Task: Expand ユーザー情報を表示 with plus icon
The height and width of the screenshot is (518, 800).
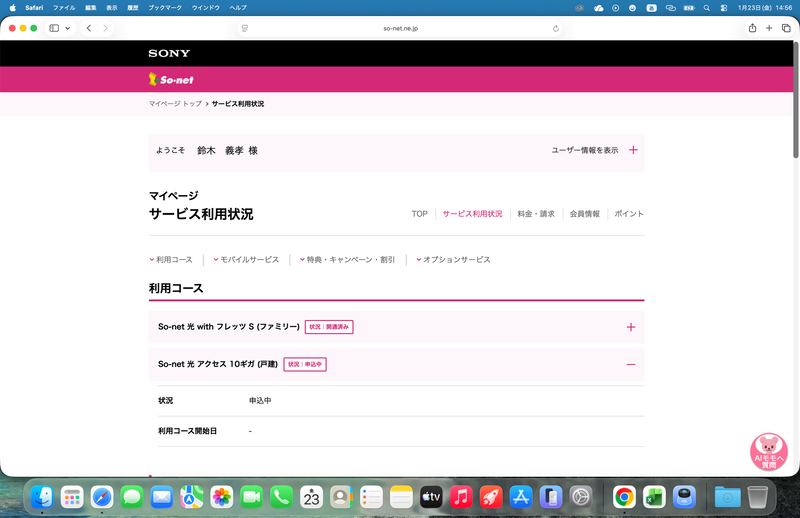Action: [x=633, y=150]
